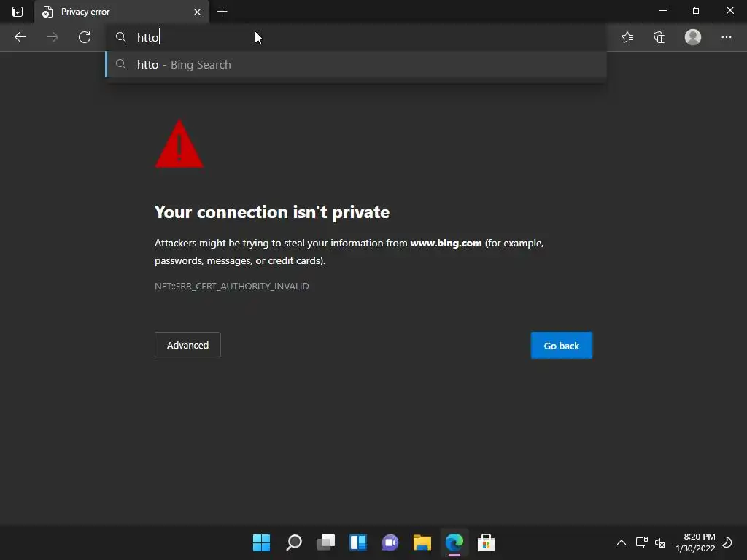Close the Edge window
Viewport: 747px width, 560px height.
(x=729, y=10)
